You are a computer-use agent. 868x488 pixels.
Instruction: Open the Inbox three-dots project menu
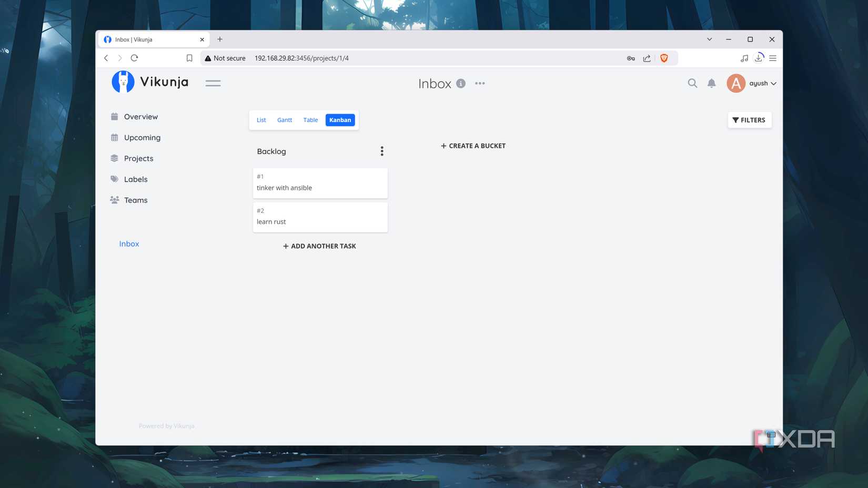pos(480,83)
